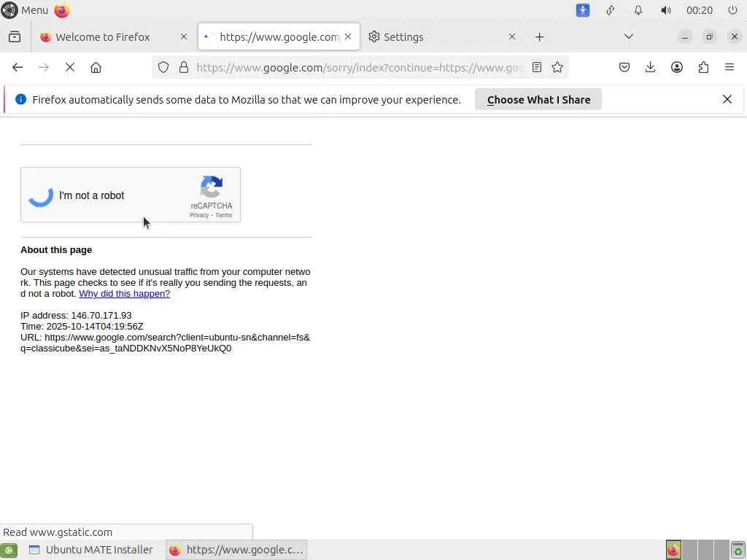This screenshot has width=747, height=560.
Task: Open the Firefox home page
Action: coord(96,68)
